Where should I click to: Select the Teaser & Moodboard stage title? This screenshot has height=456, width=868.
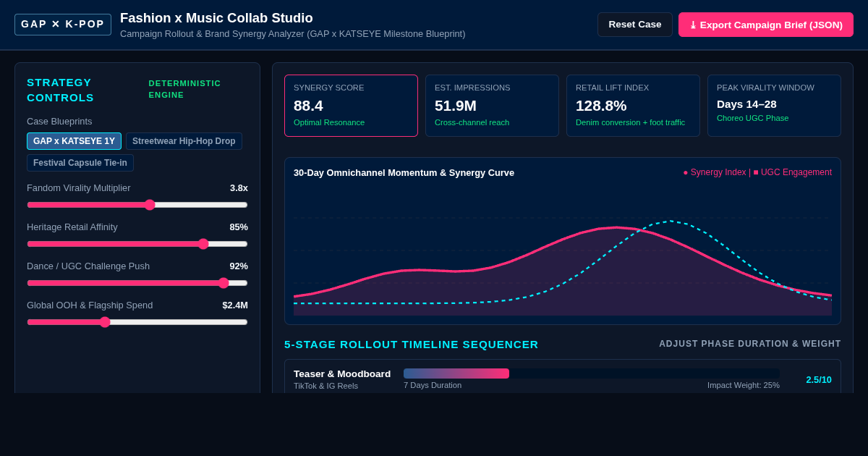click(342, 374)
